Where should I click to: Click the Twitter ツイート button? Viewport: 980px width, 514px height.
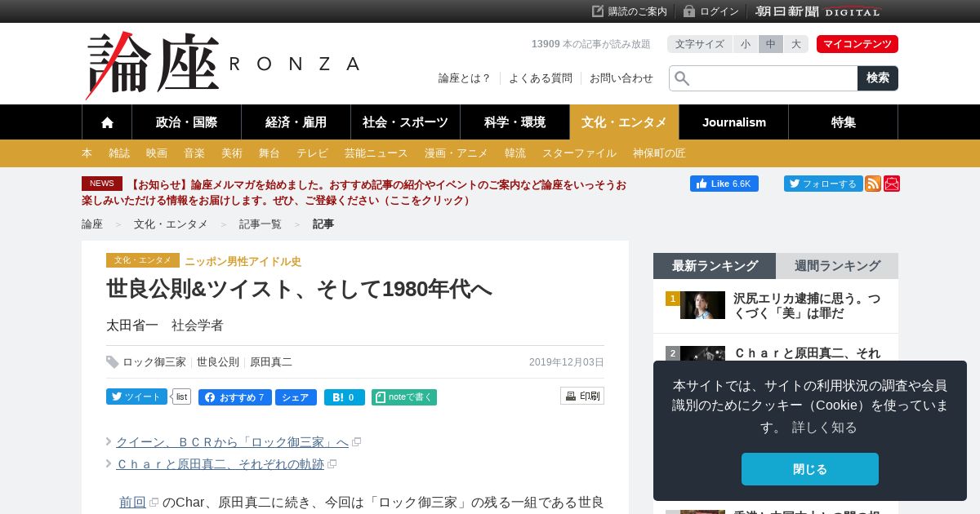click(x=136, y=397)
